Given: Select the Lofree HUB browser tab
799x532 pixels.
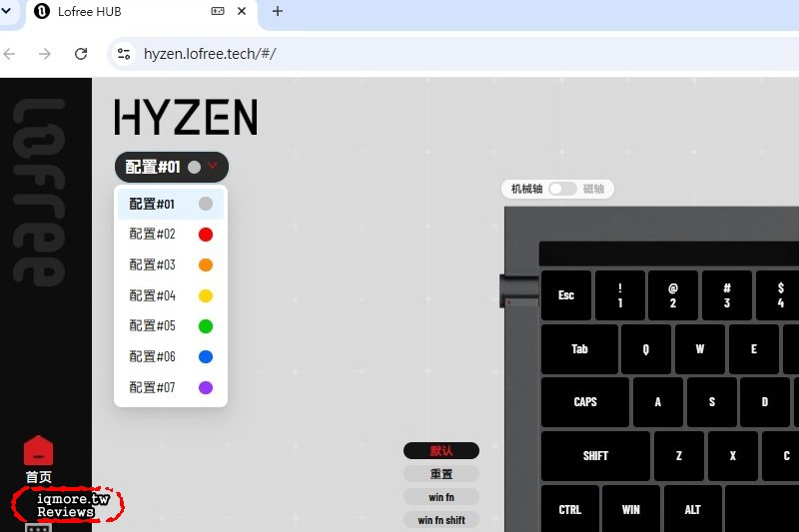Looking at the screenshot, I should pos(141,12).
